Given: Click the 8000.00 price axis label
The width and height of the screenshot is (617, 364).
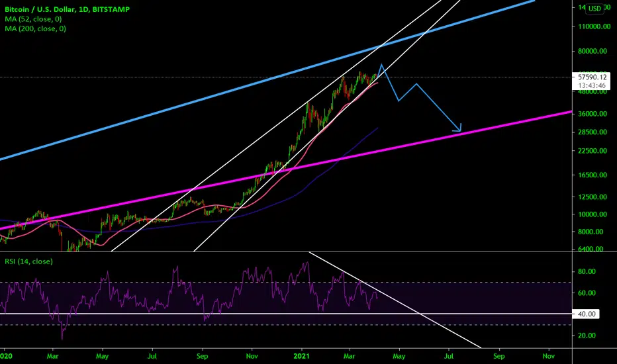Looking at the screenshot, I should 591,232.
